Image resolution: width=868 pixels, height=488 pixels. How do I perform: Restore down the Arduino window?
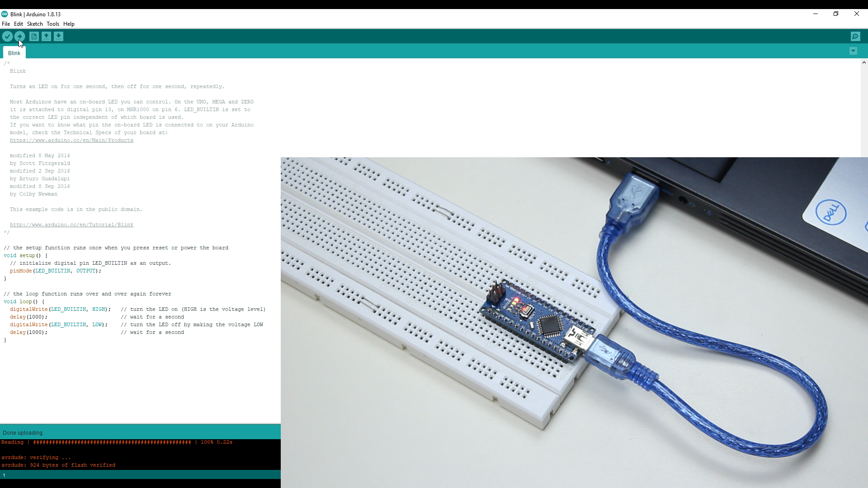tap(836, 14)
